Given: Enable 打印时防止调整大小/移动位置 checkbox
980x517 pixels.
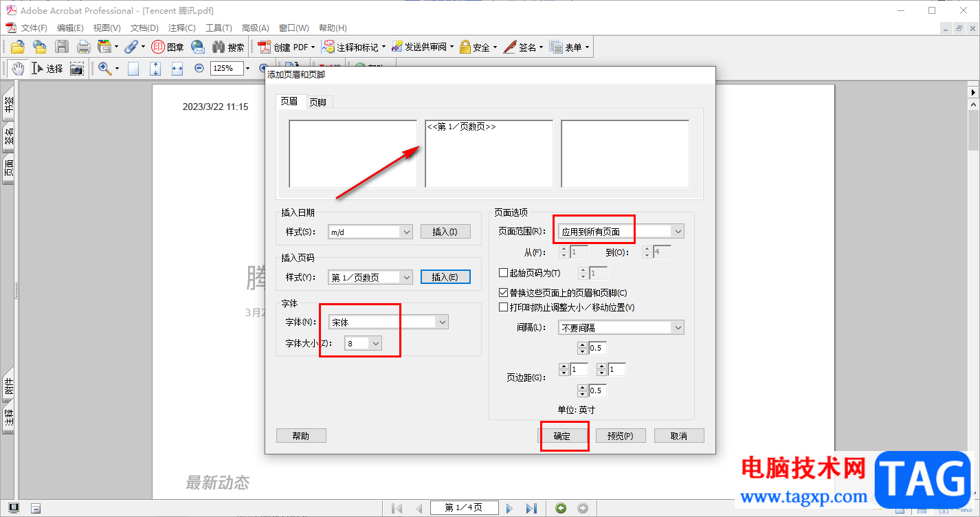Looking at the screenshot, I should [x=503, y=307].
